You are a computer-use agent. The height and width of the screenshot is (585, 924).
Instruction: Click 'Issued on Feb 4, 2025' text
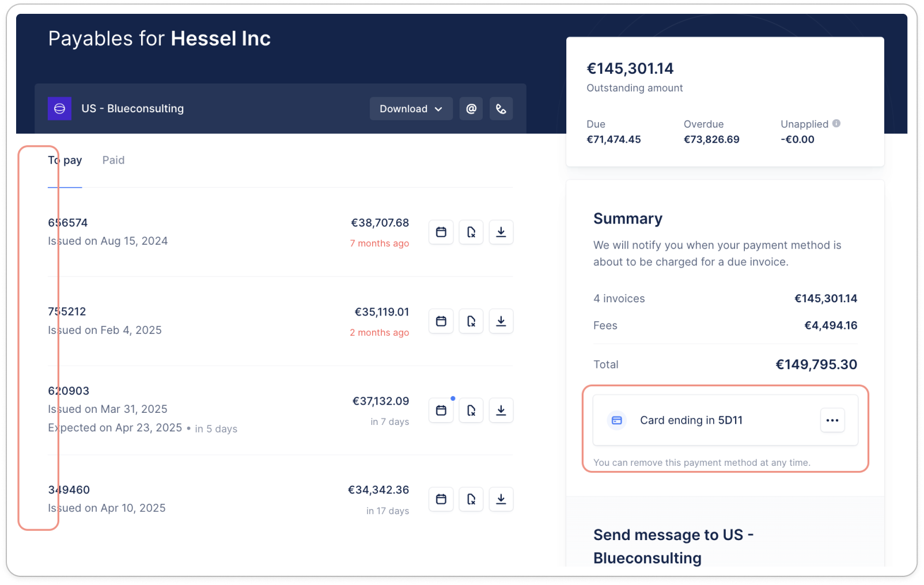(x=105, y=331)
